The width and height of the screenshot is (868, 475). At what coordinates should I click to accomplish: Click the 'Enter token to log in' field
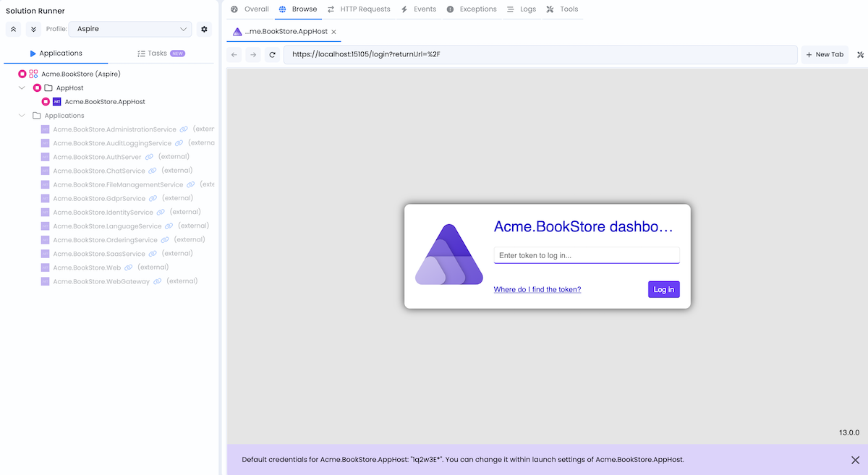tap(586, 254)
